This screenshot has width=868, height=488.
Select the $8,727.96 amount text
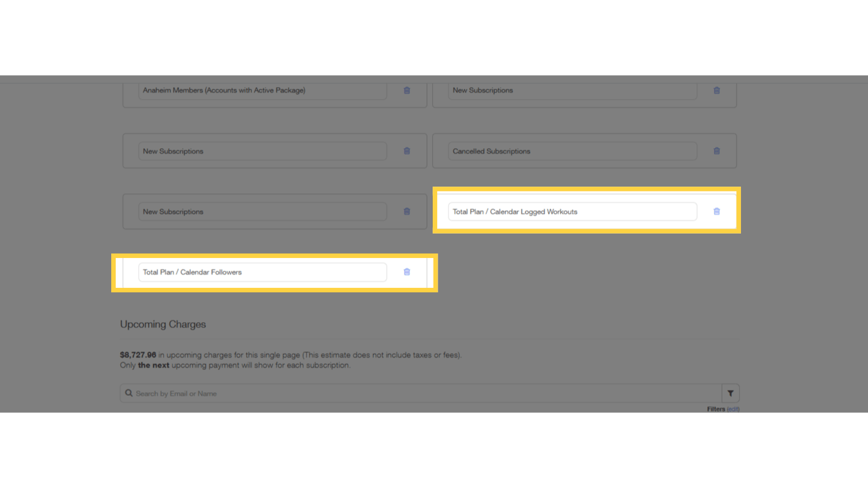[x=138, y=355]
